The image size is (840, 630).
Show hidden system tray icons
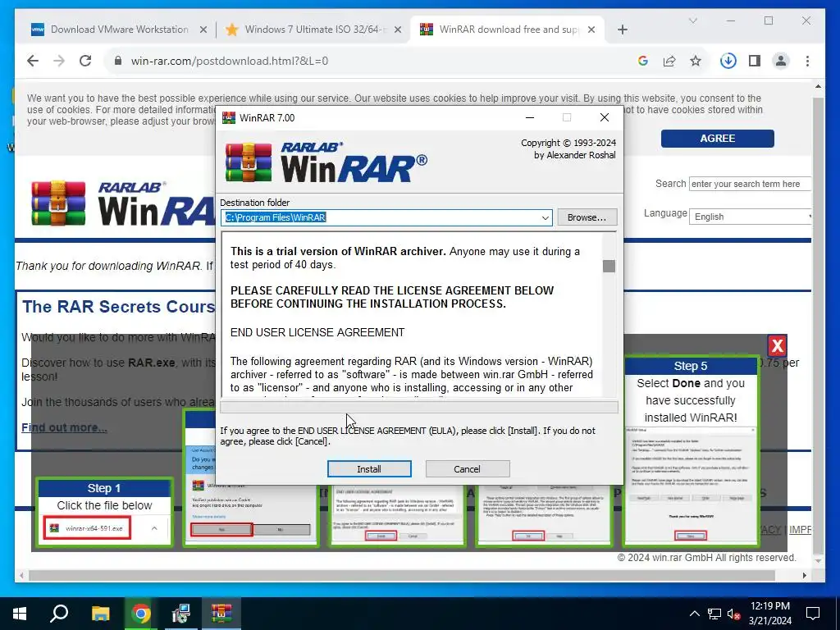[694, 614]
